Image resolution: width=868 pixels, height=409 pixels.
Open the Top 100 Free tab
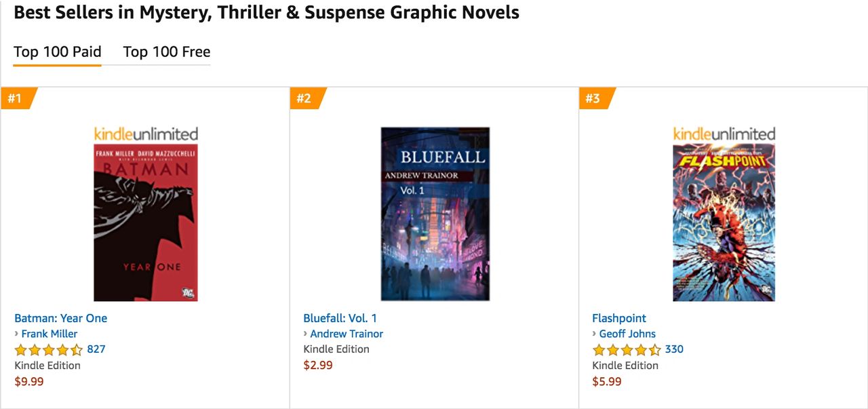click(167, 52)
